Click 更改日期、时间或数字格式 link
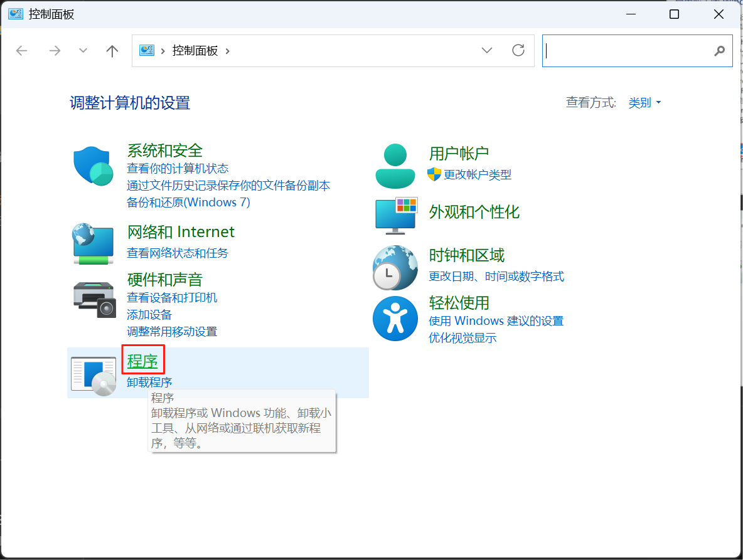Image resolution: width=743 pixels, height=560 pixels. click(x=496, y=277)
